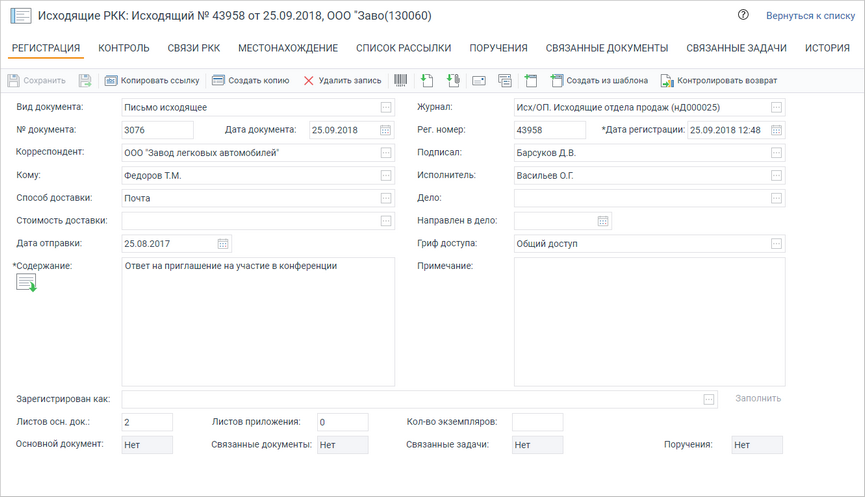
Task: Click the Кол-во экземпляров field
Action: click(x=537, y=422)
